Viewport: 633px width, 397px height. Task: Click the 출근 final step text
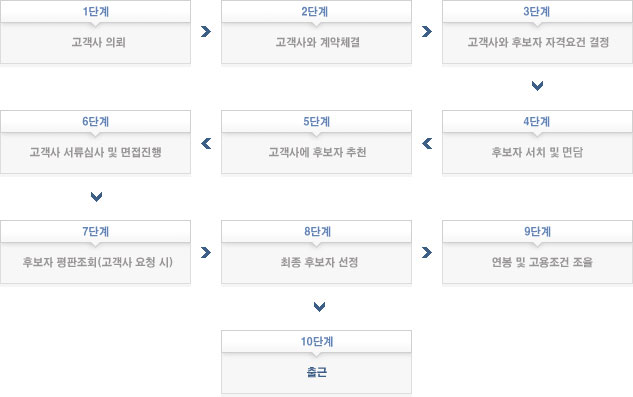[x=317, y=372]
